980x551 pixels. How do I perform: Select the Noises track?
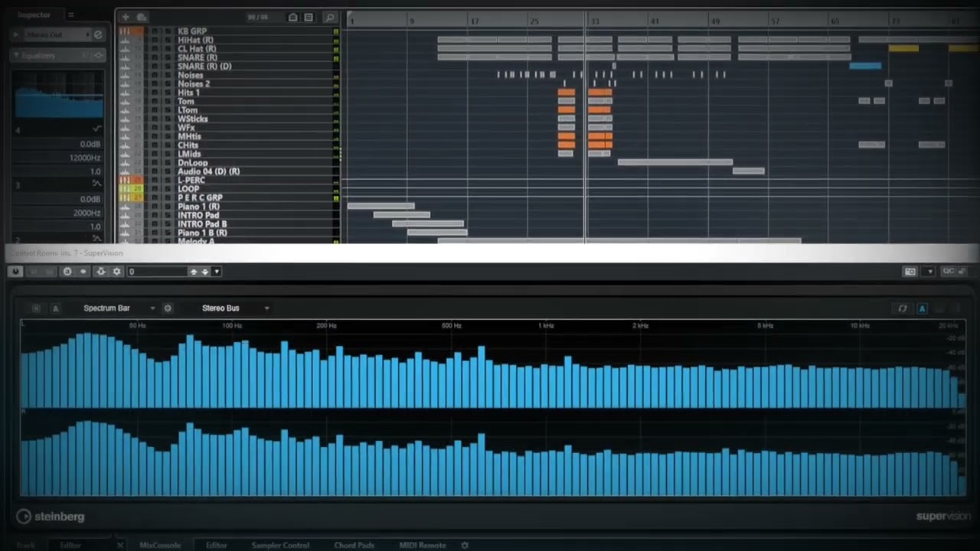tap(191, 75)
